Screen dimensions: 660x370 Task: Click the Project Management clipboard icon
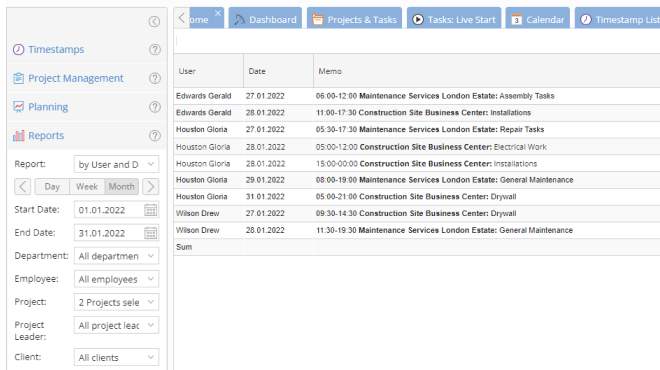(19, 78)
